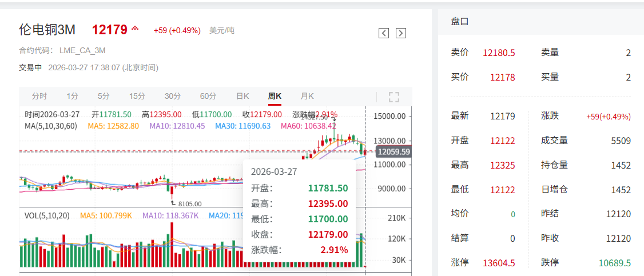Click the 涨停 value 13604.5
This screenshot has height=276, width=644.
click(x=499, y=263)
